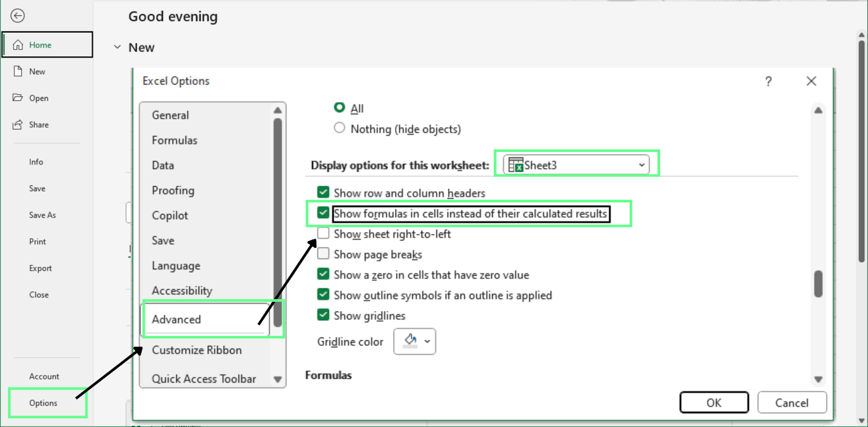Click category list scrollbar thumb

[x=278, y=222]
